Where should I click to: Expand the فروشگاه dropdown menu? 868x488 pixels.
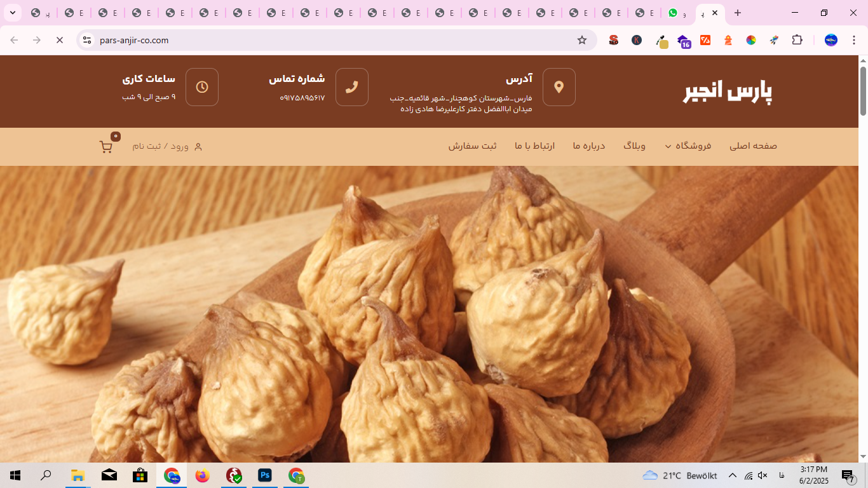[688, 146]
